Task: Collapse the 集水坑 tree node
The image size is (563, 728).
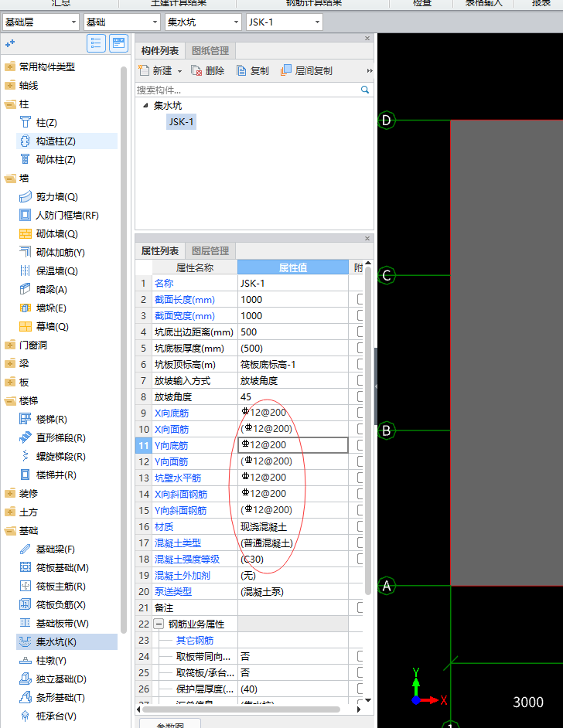Action: click(x=145, y=105)
